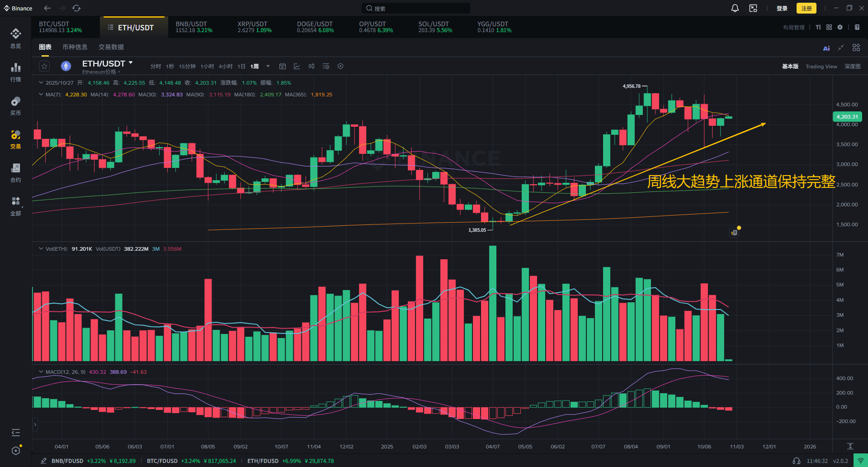Open the Ethereum价格 link
Viewport: 868px width, 467px height.
point(101,72)
